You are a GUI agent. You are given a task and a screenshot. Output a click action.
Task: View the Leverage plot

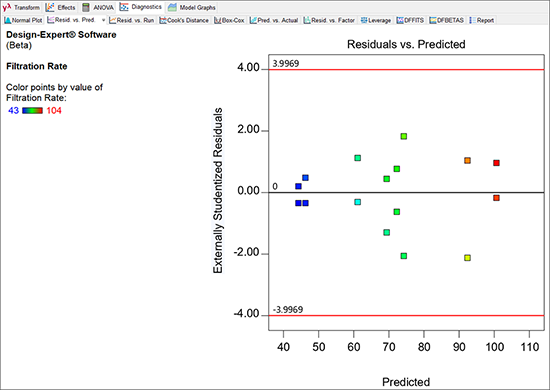(376, 20)
